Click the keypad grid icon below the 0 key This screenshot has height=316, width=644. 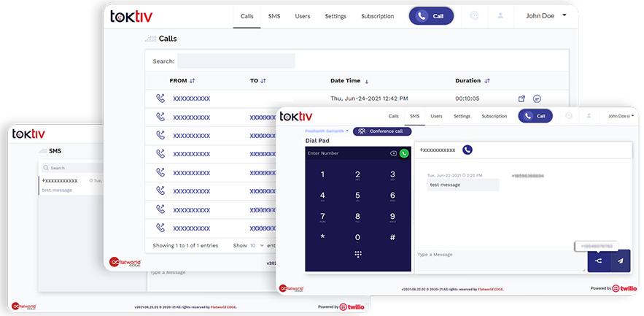pos(357,255)
